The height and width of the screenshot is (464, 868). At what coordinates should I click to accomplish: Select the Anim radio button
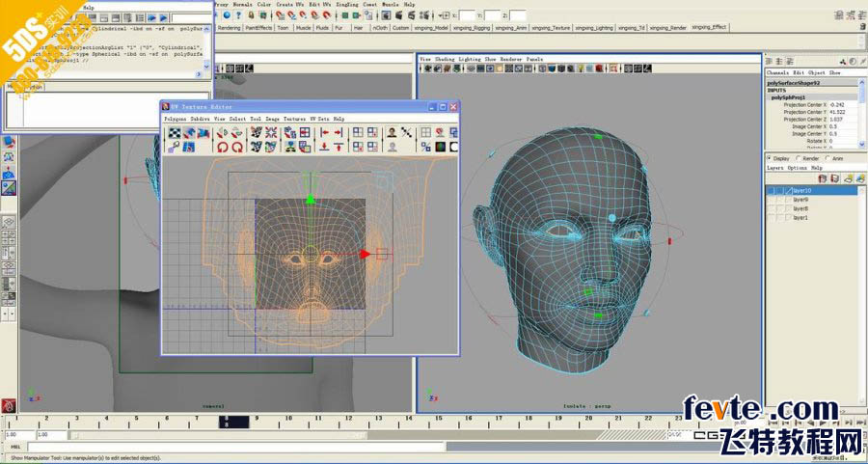(x=826, y=157)
